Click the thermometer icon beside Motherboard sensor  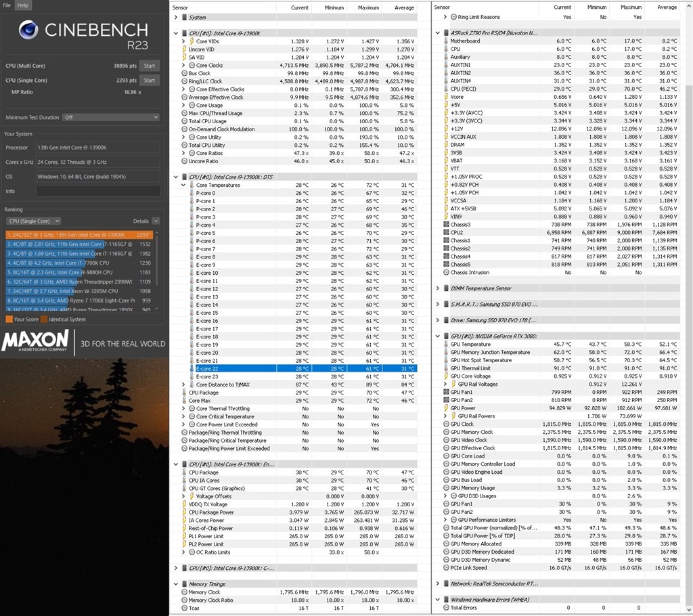point(446,41)
